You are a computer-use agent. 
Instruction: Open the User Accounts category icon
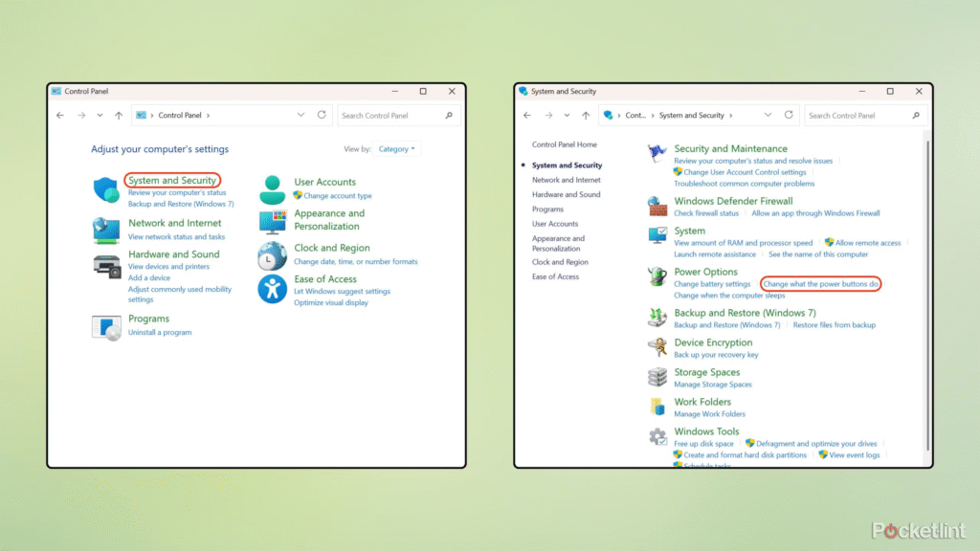click(273, 188)
